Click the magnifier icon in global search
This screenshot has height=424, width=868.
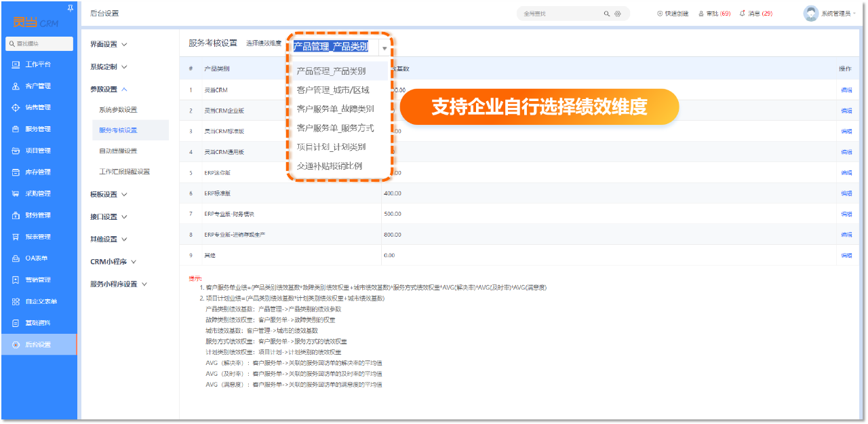[606, 14]
